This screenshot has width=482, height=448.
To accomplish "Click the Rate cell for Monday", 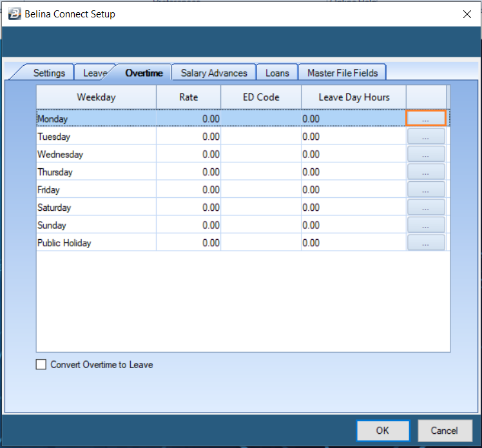I will [188, 119].
